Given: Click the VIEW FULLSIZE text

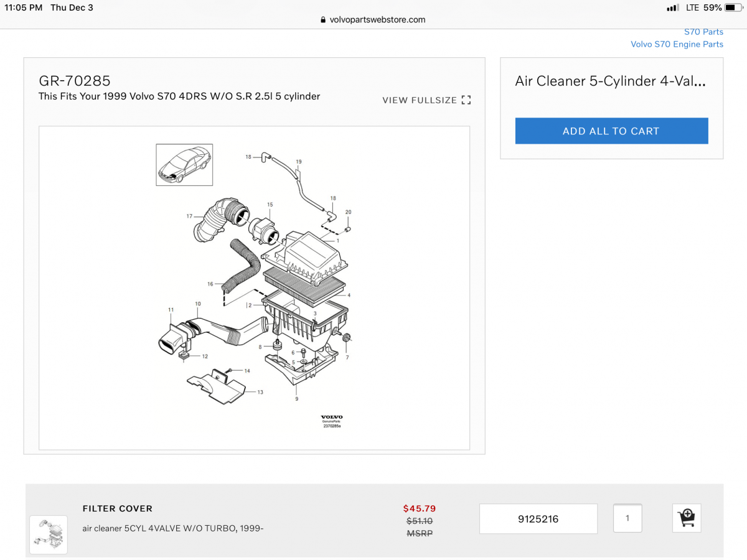Looking at the screenshot, I should (x=420, y=100).
